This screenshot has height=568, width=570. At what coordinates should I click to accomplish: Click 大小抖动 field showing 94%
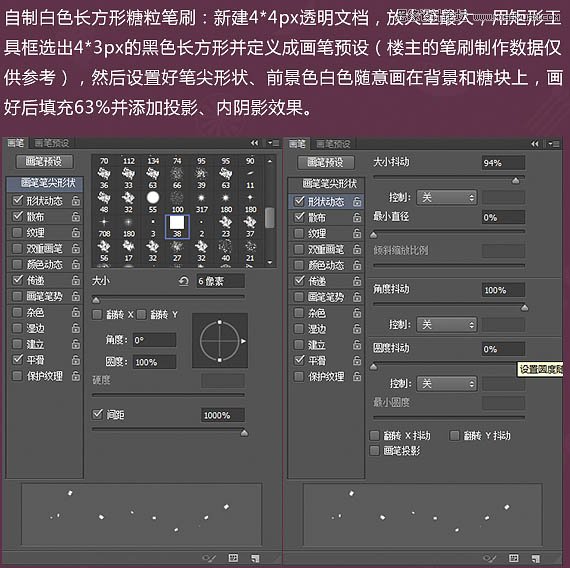(x=503, y=163)
